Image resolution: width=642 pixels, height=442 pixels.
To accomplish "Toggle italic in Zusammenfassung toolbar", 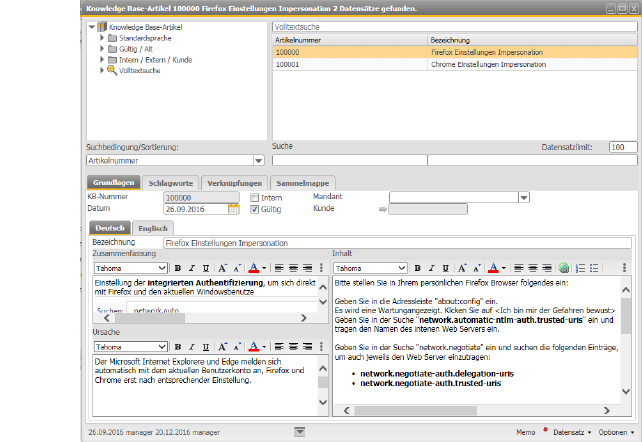I will 192,268.
